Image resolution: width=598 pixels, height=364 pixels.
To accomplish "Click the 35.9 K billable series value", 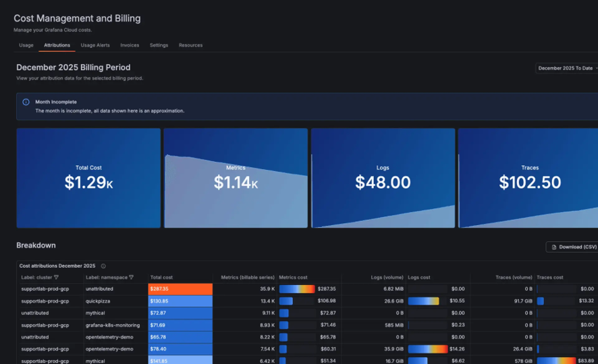I will click(x=267, y=289).
